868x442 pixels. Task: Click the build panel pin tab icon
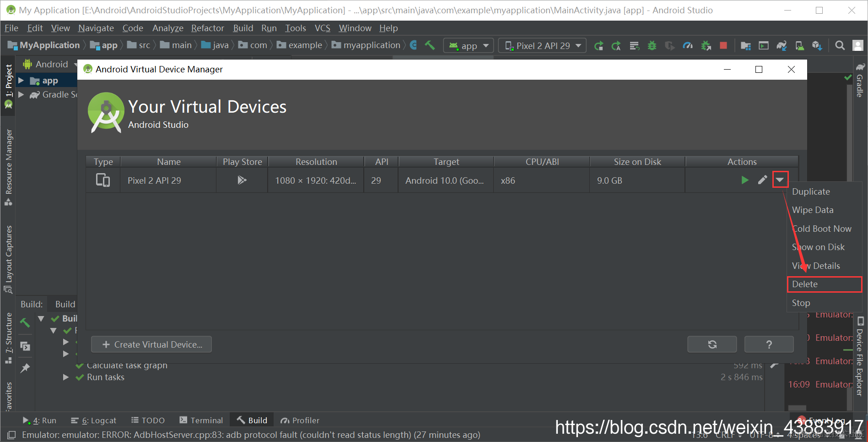click(25, 368)
